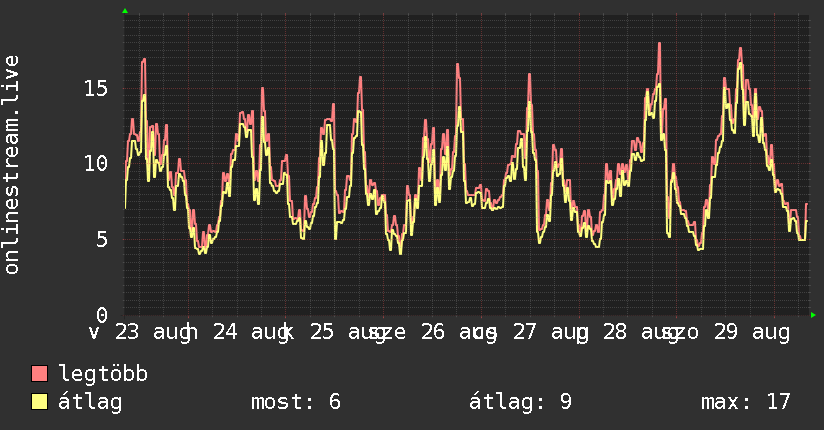Select the átlag legend label beside yellow swatch
This screenshot has width=824, height=430.
click(x=90, y=402)
